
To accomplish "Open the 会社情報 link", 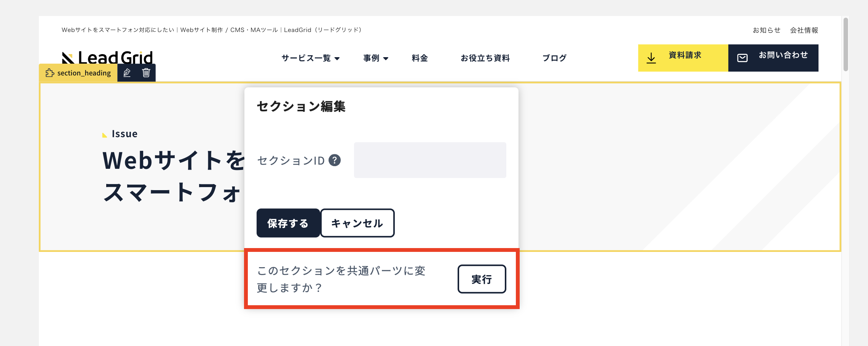I will click(804, 30).
